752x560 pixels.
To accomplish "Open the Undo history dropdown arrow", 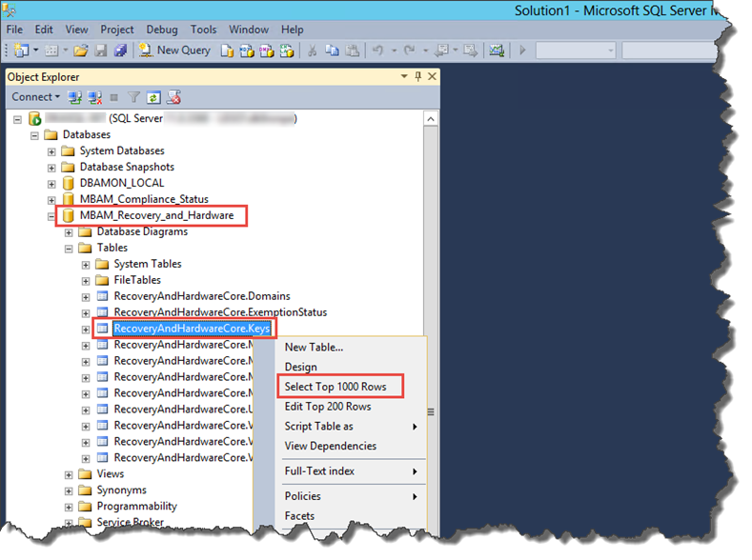I will tap(395, 50).
